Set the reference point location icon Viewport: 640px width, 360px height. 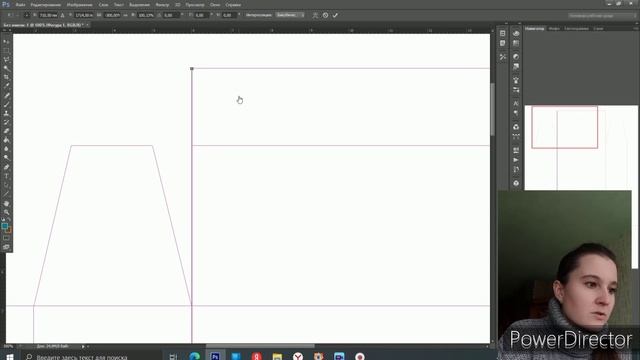point(27,15)
